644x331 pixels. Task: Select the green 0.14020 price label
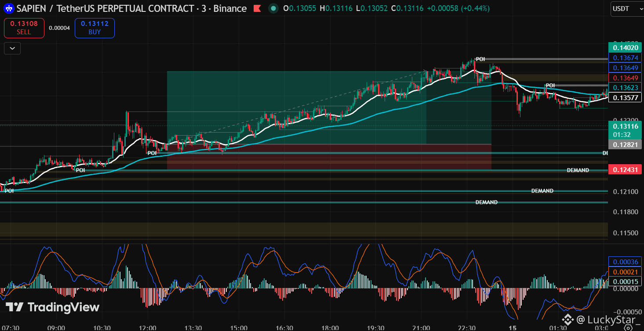[625, 48]
